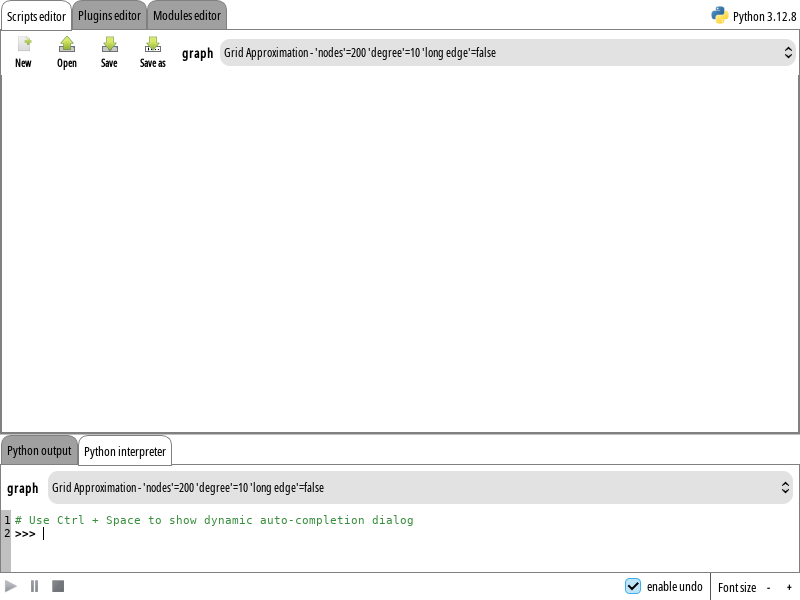Switch to the Plugins editor tab
This screenshot has width=800, height=600.
[110, 16]
